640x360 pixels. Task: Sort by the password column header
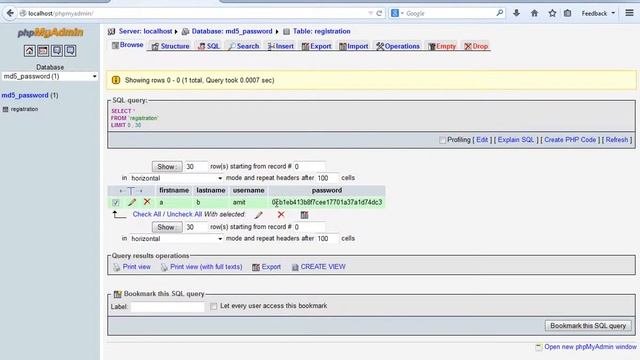click(x=327, y=191)
